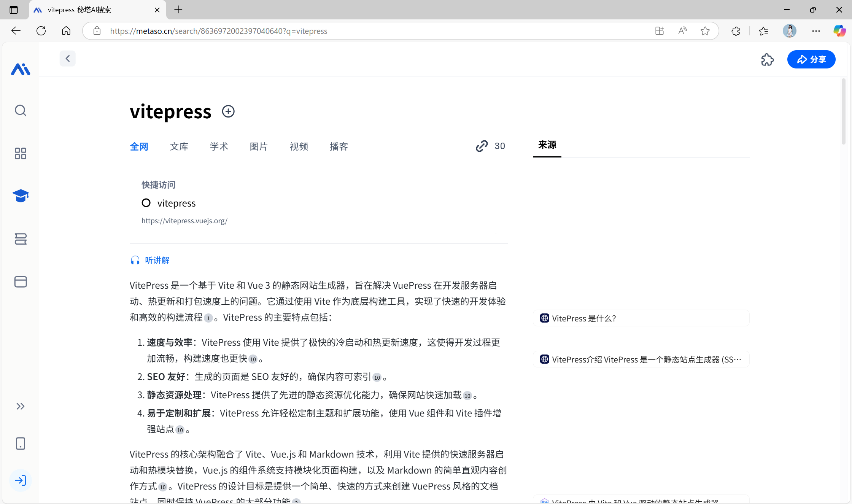Image resolution: width=852 pixels, height=504 pixels.
Task: Close the vitepress-秘塔AI搜索 browser tab
Action: coord(157,10)
